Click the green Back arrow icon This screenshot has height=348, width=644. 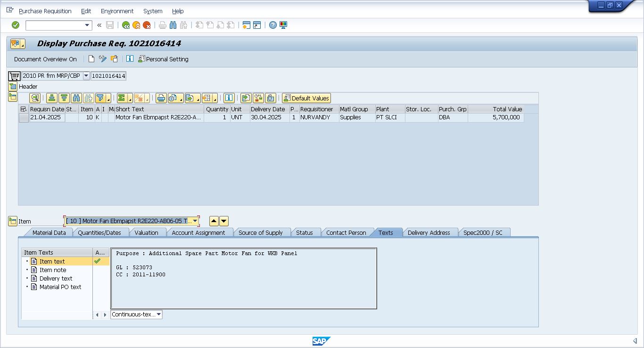126,25
